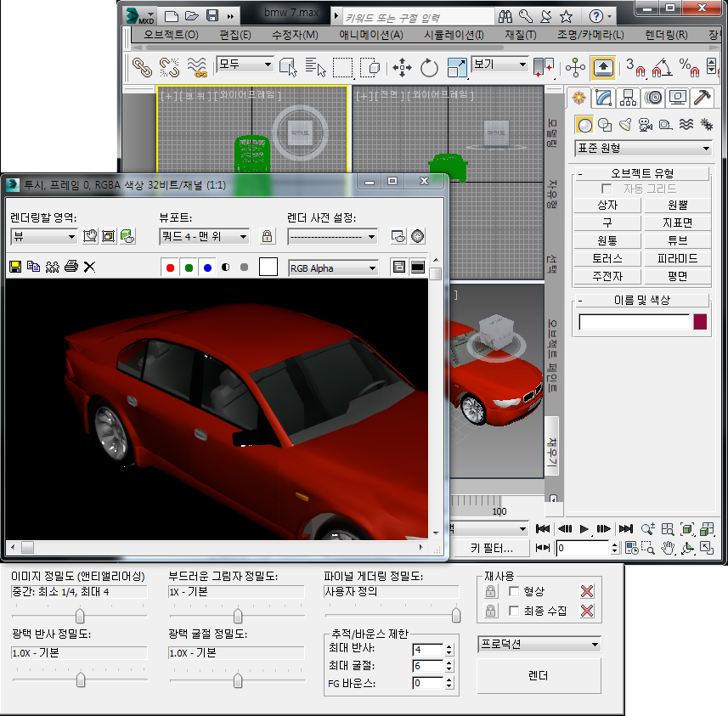Click the object name input field
Screen dimensions: 728x716
635,322
